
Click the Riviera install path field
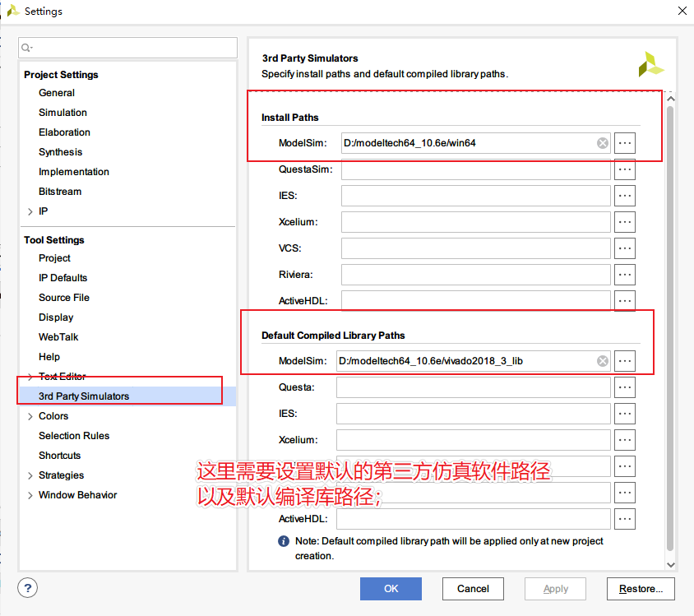click(x=476, y=275)
